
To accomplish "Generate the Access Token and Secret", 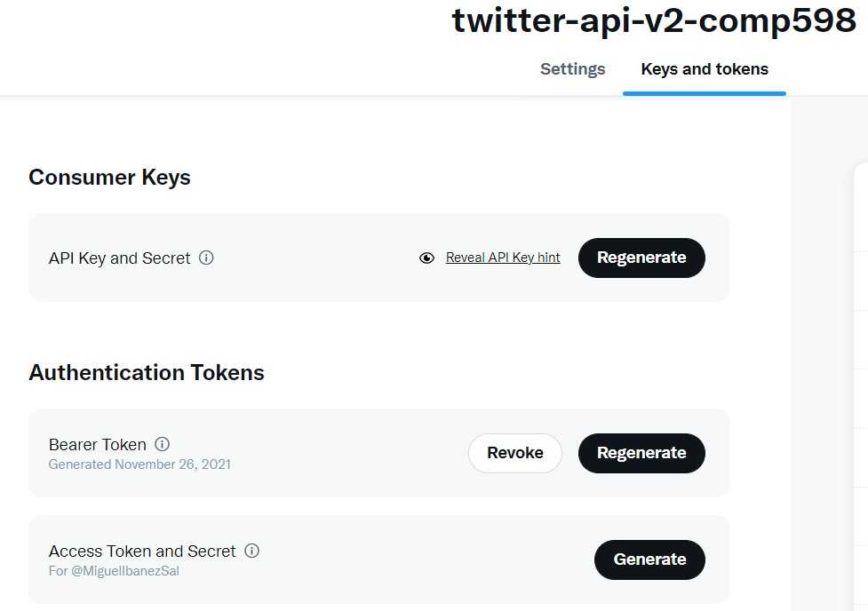I will pyautogui.click(x=649, y=559).
